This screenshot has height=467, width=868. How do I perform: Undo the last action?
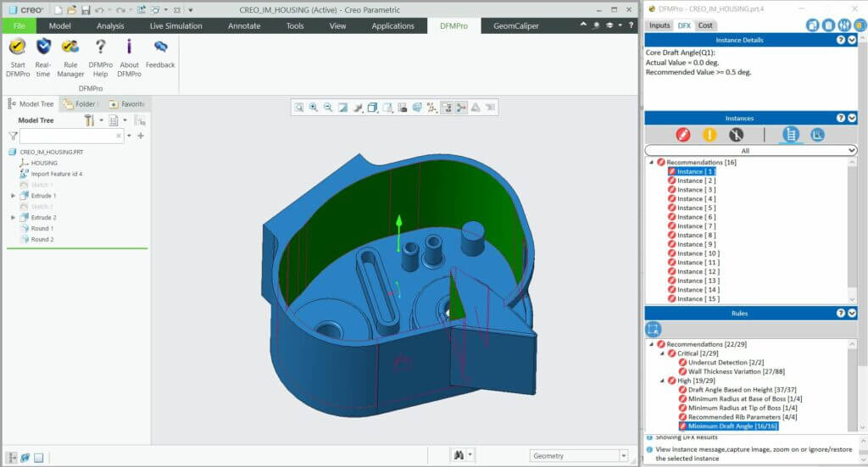pyautogui.click(x=99, y=10)
